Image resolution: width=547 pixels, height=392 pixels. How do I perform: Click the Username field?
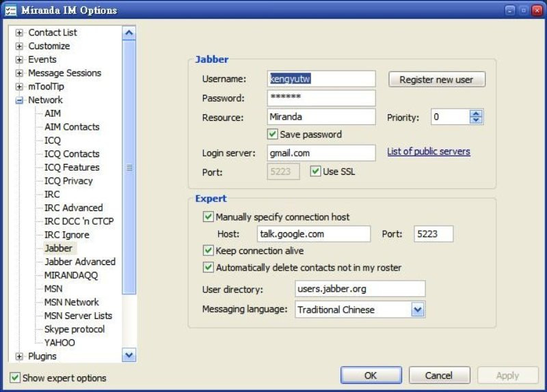click(321, 79)
